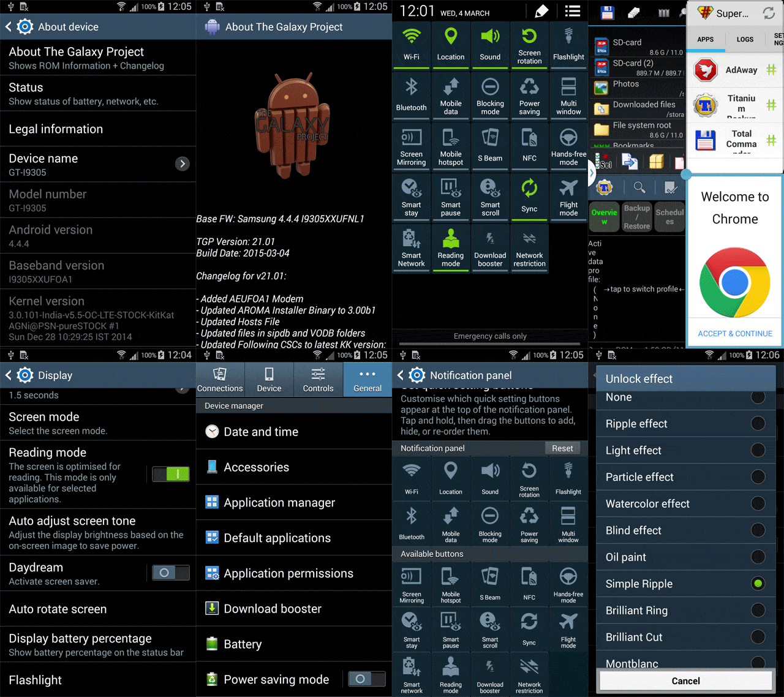Tap Flight mode under Available buttons in Notification panel settings
The width and height of the screenshot is (784, 697).
pyautogui.click(x=568, y=629)
